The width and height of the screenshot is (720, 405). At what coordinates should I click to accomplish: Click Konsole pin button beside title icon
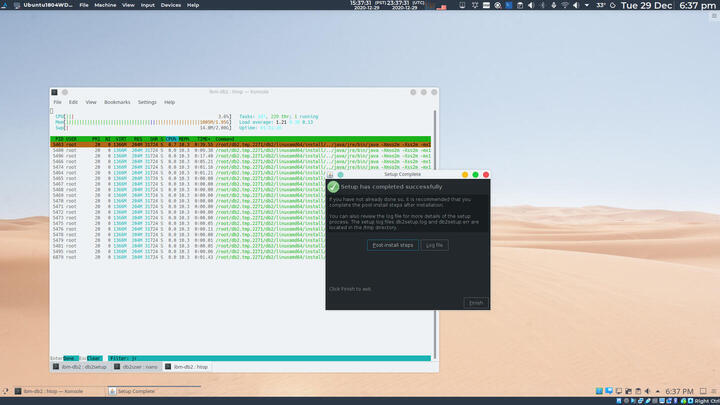coord(65,92)
